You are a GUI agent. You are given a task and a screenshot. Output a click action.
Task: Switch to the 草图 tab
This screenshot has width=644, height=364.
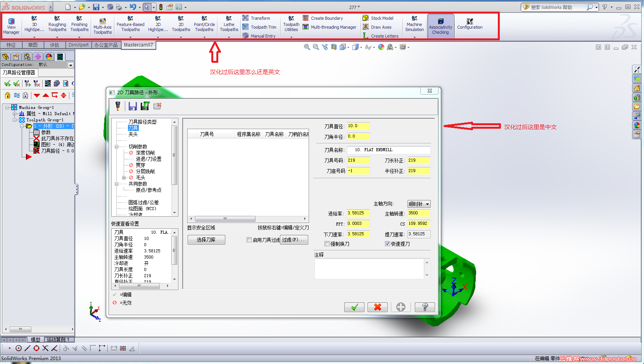click(x=33, y=45)
